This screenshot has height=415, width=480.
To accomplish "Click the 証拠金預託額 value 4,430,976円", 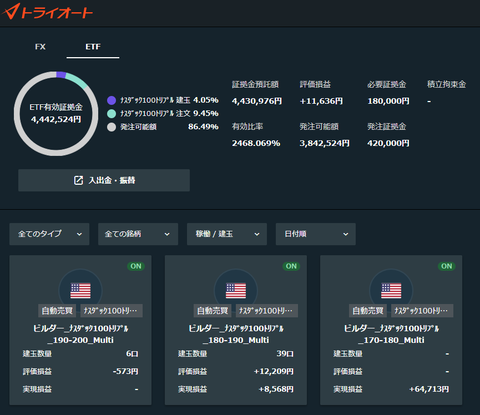I will click(x=257, y=101).
